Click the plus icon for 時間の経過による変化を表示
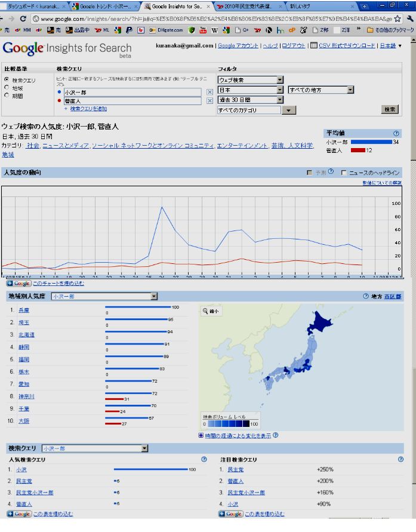The image size is (416, 532). click(x=201, y=436)
